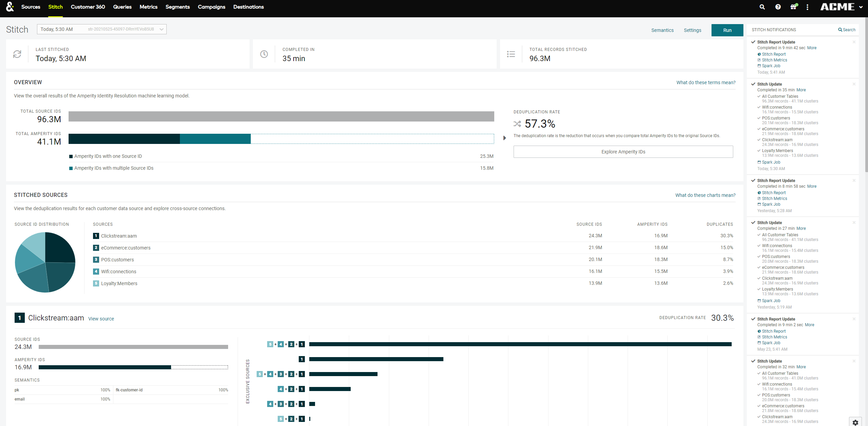Open the gift announcements icon

coord(794,7)
